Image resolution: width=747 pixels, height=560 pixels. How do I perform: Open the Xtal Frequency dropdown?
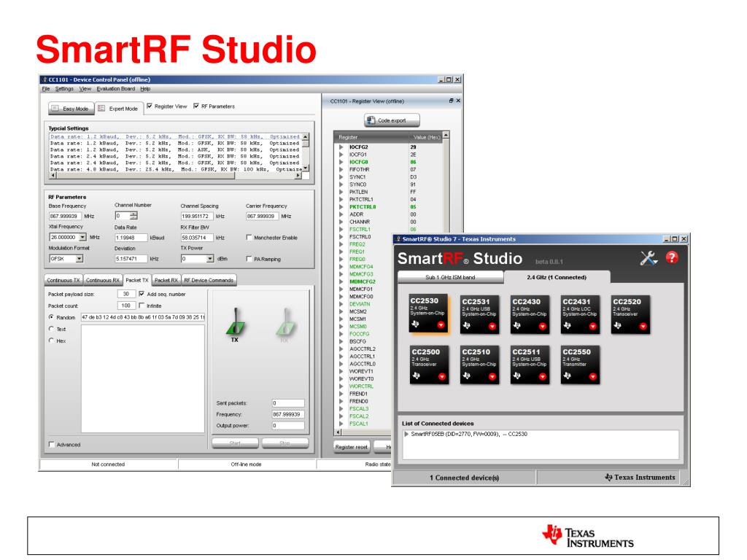[82, 237]
